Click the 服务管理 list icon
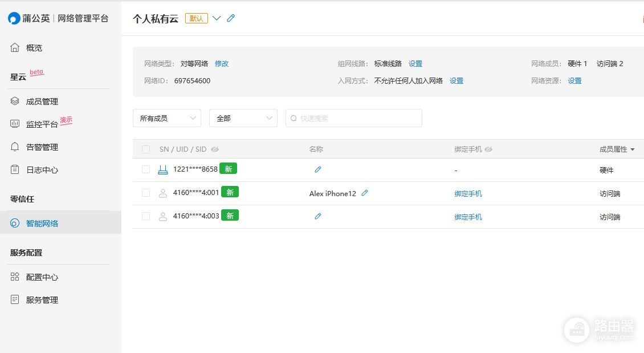 tap(15, 299)
